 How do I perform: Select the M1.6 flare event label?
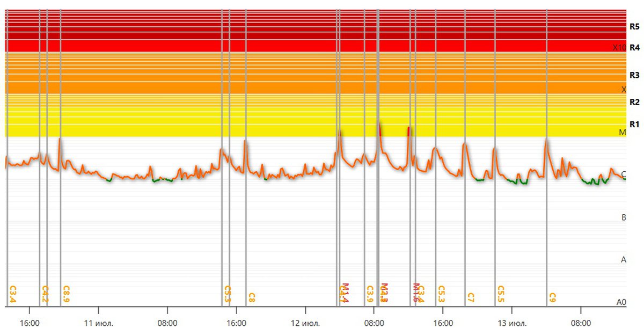click(415, 293)
